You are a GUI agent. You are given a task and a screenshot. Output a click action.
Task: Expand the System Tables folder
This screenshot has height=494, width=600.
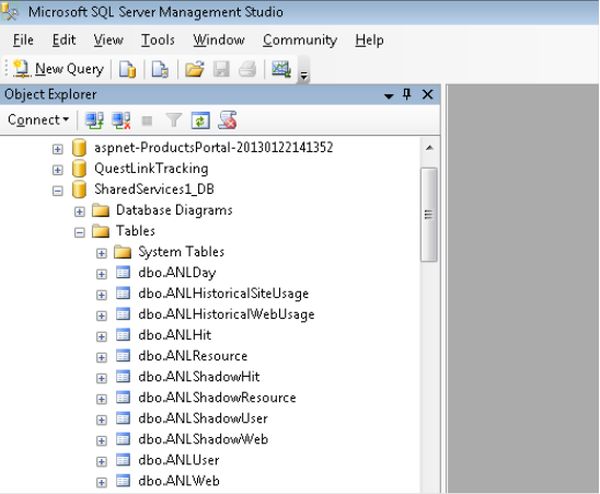pos(101,253)
